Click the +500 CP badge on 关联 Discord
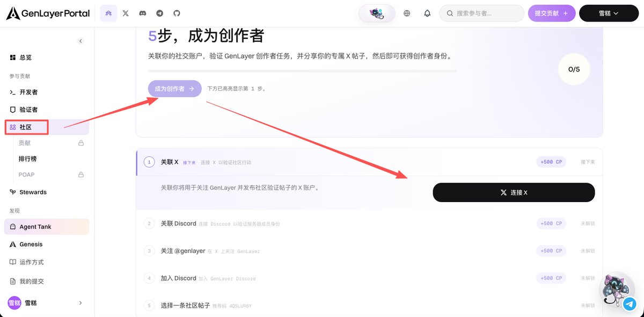 click(x=551, y=224)
